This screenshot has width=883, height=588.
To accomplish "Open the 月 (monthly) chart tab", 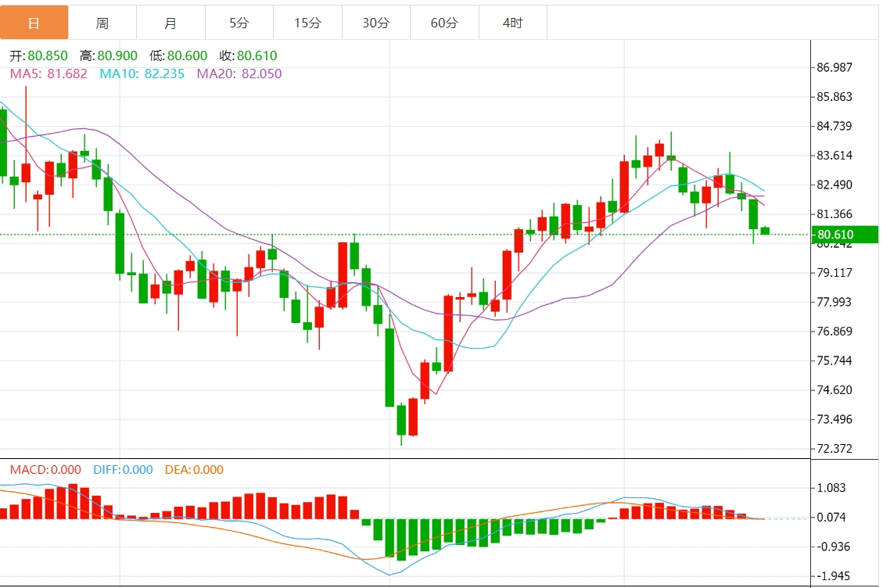I will pos(170,23).
